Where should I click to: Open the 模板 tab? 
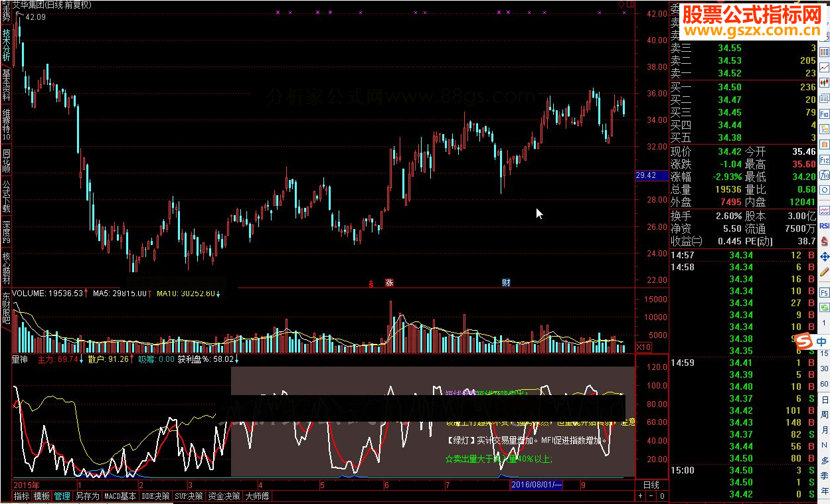click(x=42, y=496)
